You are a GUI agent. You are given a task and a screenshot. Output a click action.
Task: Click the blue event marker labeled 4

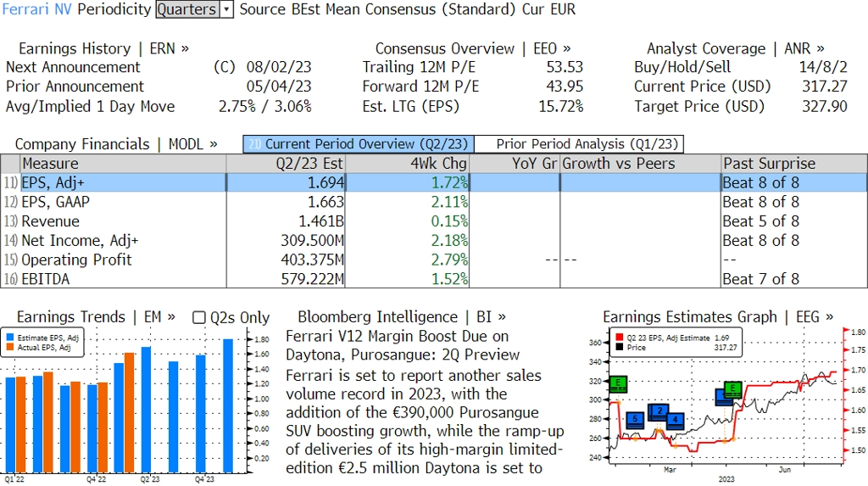click(675, 421)
